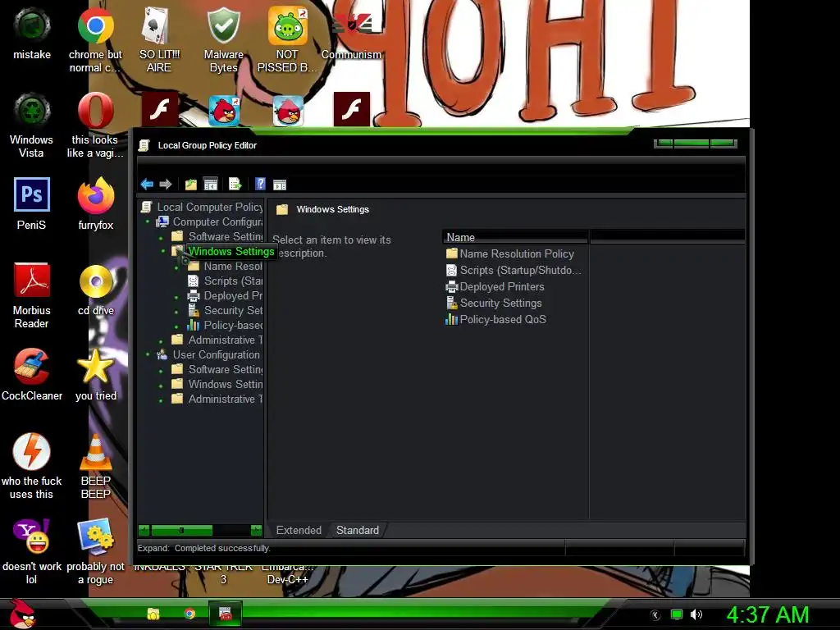Open the 'SO LIT!!! AIRE' cards icon
The image size is (840, 630).
(x=158, y=39)
